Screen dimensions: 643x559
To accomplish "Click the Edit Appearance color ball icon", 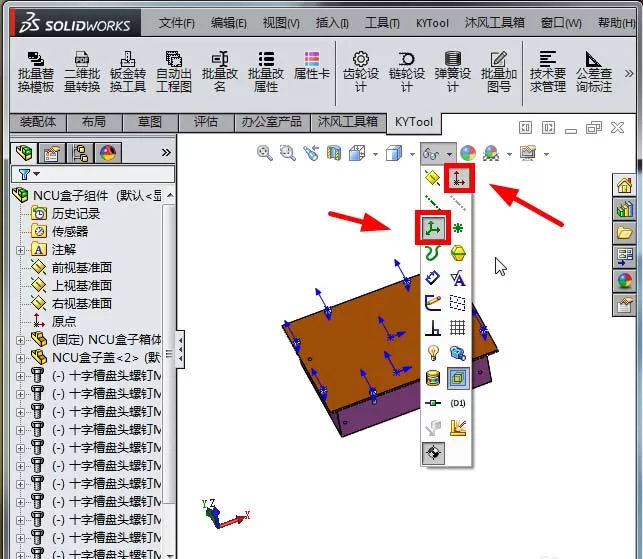I will point(468,153).
